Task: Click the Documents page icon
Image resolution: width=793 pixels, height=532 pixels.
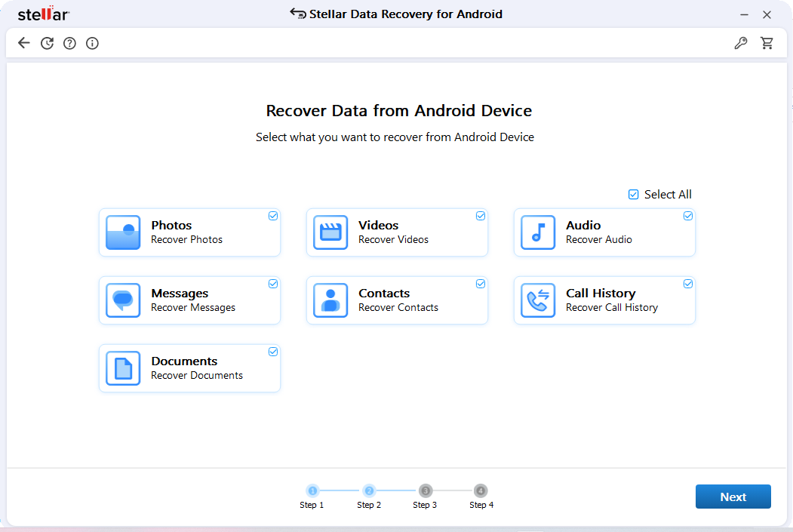Action: point(123,368)
